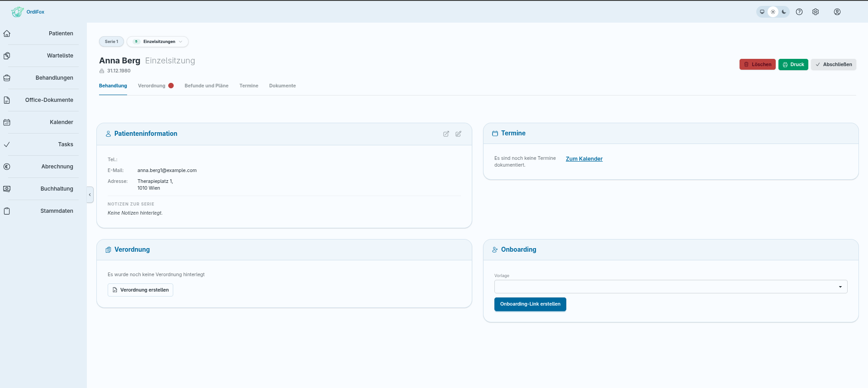Click the Abrechnung euro icon in sidebar
This screenshot has width=868, height=388.
[7, 167]
